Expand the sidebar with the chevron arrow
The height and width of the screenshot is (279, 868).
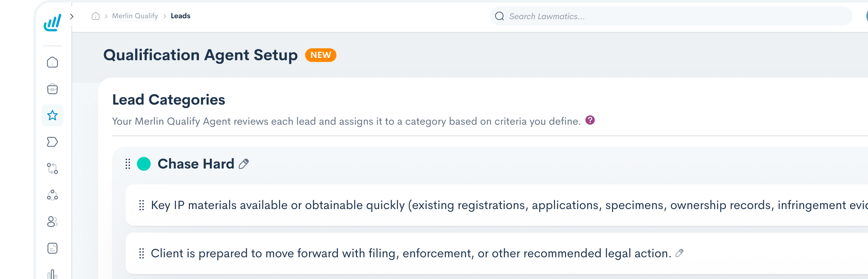(72, 16)
